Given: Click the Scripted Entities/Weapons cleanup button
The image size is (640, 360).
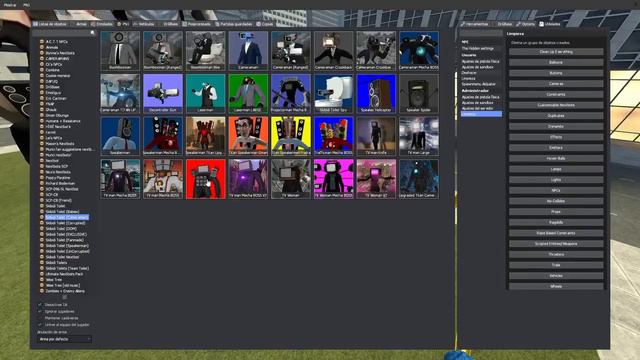Looking at the screenshot, I should (556, 244).
